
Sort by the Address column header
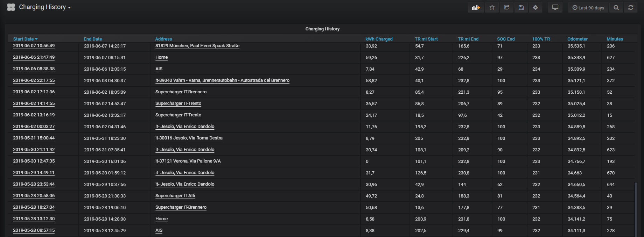(163, 39)
